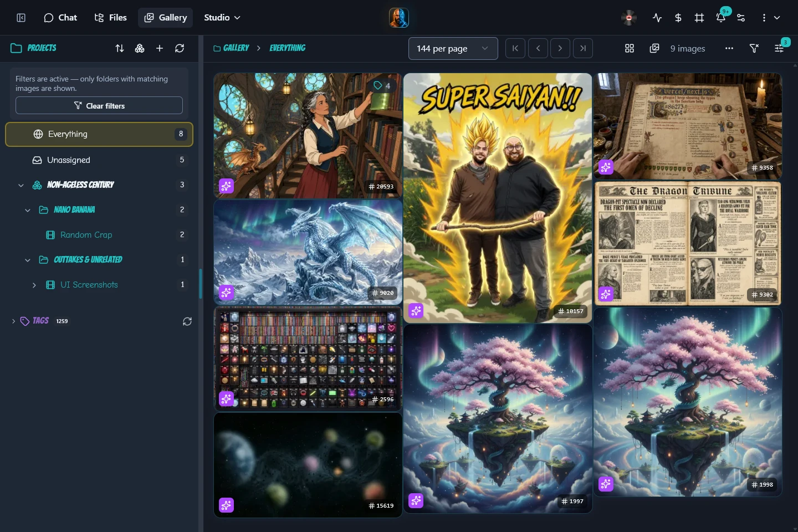
Task: Click the Clear filters button
Action: coord(99,105)
